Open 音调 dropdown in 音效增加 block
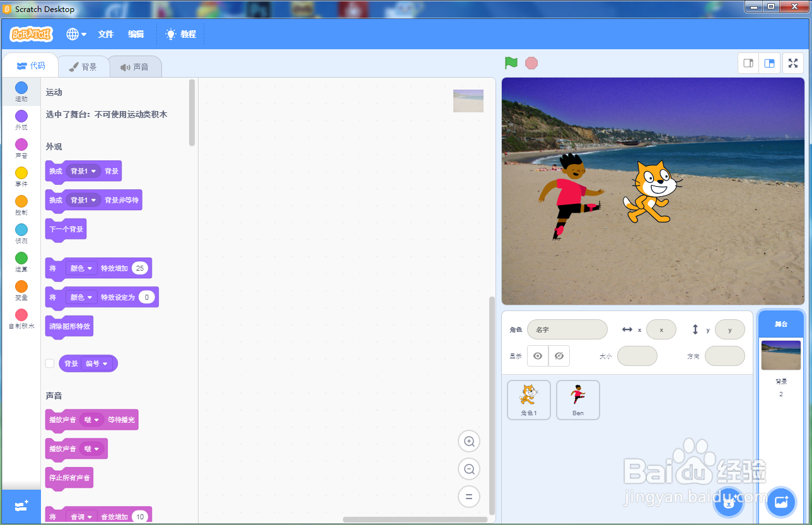812x525 pixels. pos(81,517)
